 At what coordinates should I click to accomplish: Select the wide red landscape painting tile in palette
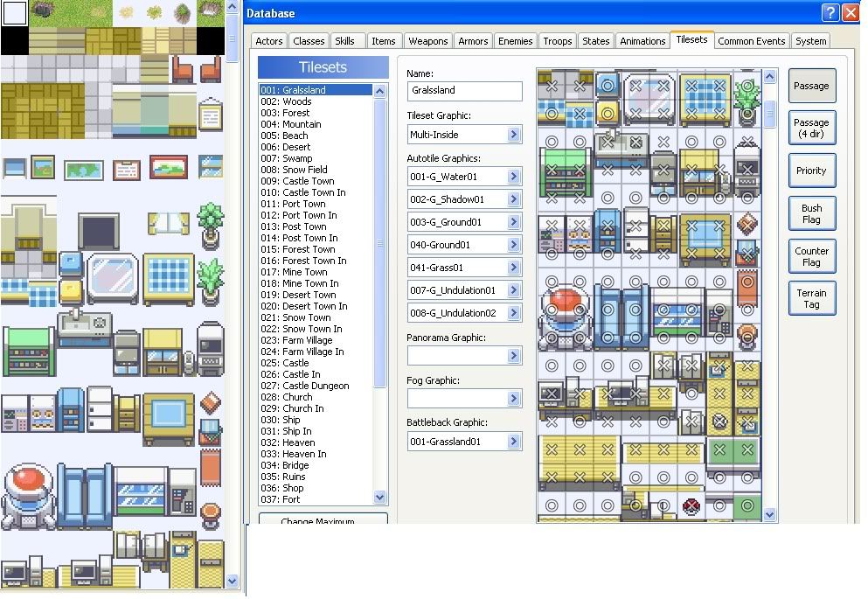(169, 167)
